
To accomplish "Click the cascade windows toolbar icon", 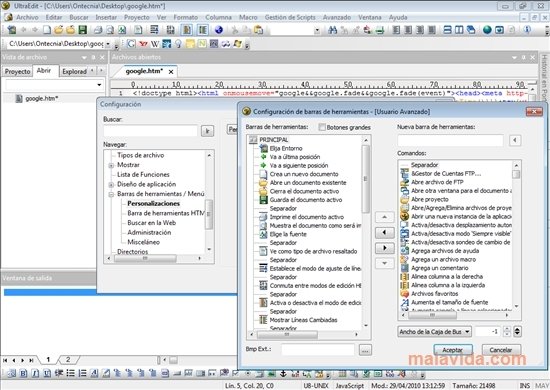I will (471, 30).
